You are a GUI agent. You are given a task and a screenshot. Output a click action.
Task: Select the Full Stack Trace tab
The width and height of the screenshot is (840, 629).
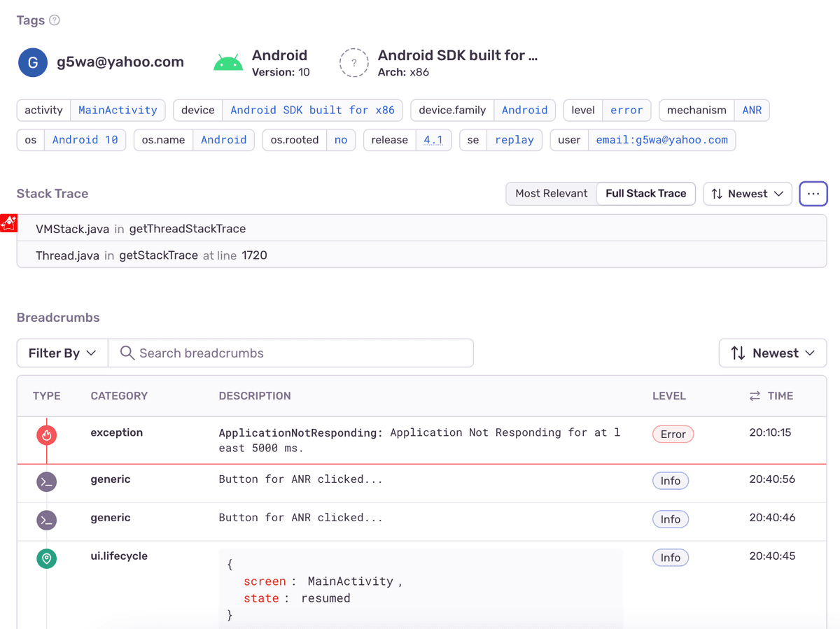click(645, 194)
